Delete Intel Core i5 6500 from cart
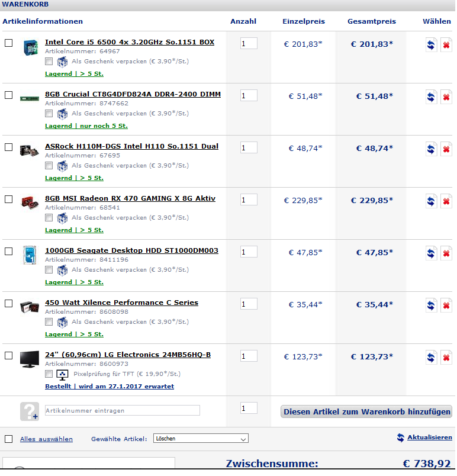Image resolution: width=457 pixels, height=476 pixels. [x=446, y=45]
